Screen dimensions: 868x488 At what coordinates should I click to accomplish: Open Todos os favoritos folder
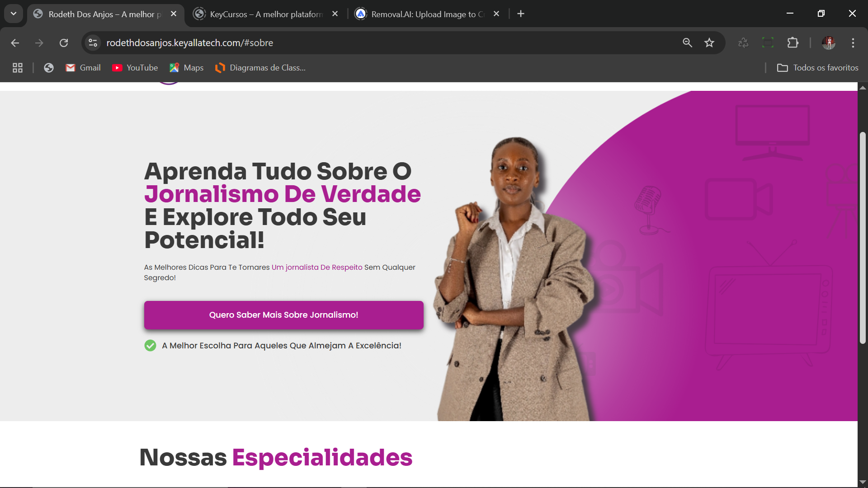(818, 68)
